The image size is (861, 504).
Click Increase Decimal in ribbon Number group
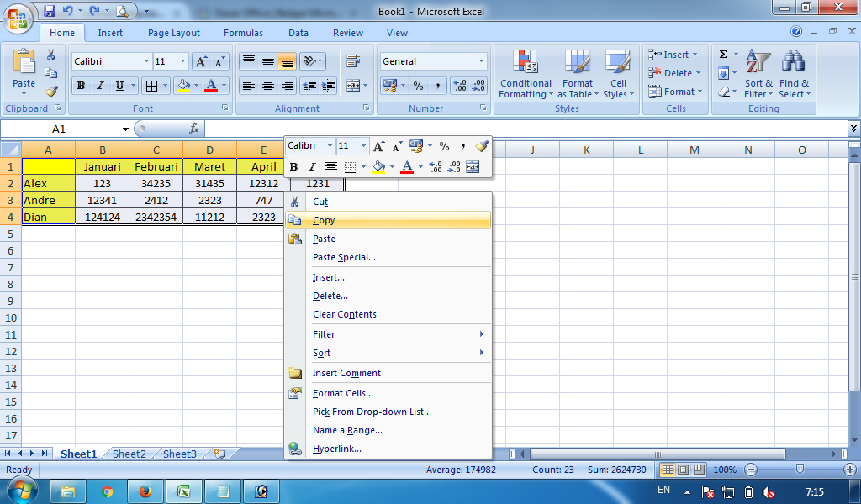click(x=460, y=86)
